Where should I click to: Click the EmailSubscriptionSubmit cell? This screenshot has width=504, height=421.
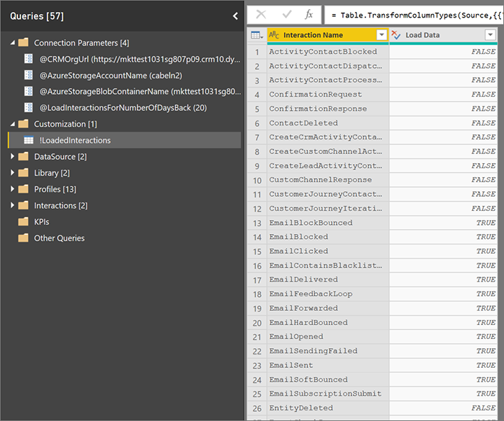pos(328,394)
